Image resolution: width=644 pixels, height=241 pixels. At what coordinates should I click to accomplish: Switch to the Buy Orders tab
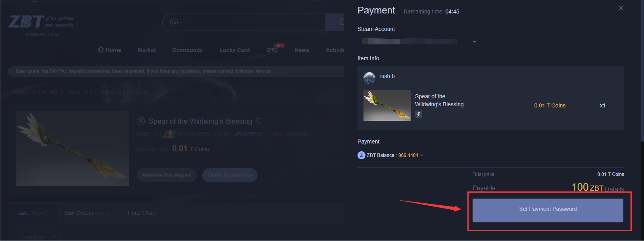coord(88,213)
